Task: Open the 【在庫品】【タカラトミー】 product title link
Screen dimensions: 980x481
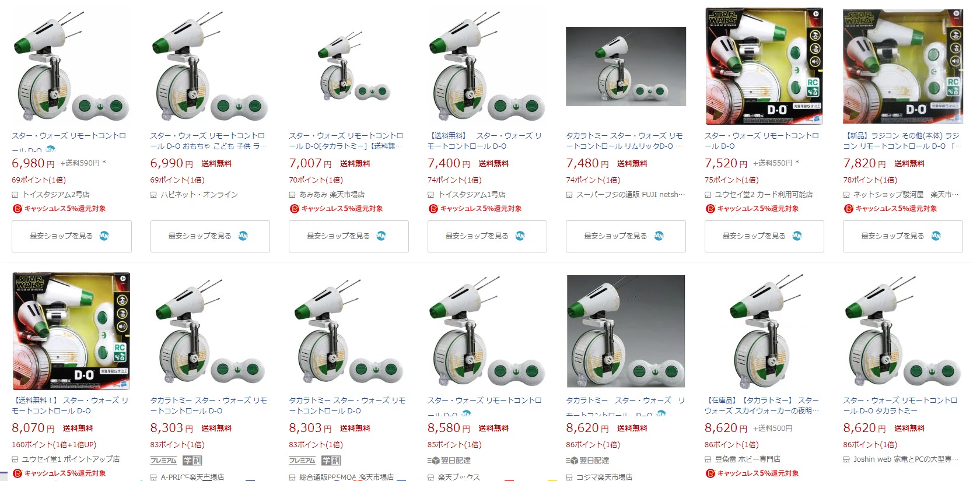Action: pyautogui.click(x=762, y=405)
